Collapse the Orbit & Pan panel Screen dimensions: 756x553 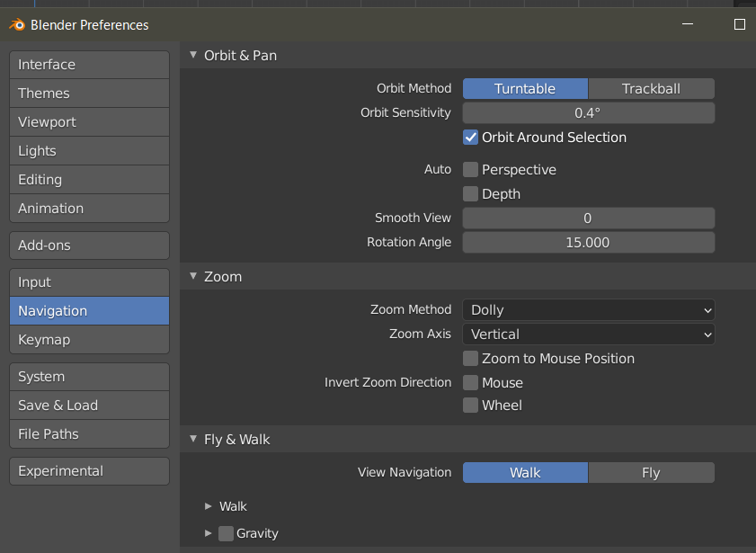point(193,55)
